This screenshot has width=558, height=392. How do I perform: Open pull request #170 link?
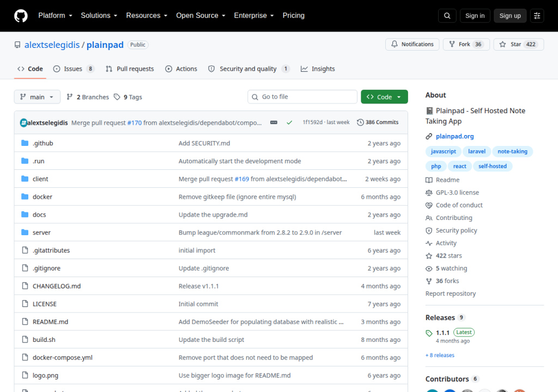tap(135, 122)
